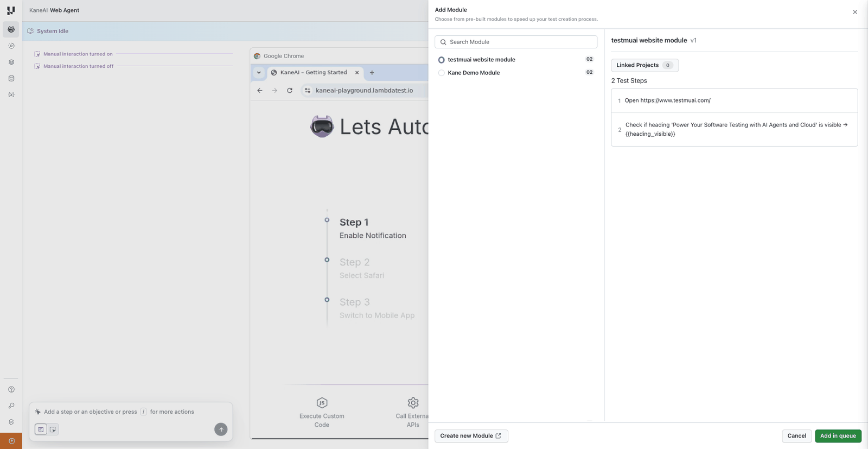Open the key icon in sidebar

(x=11, y=406)
